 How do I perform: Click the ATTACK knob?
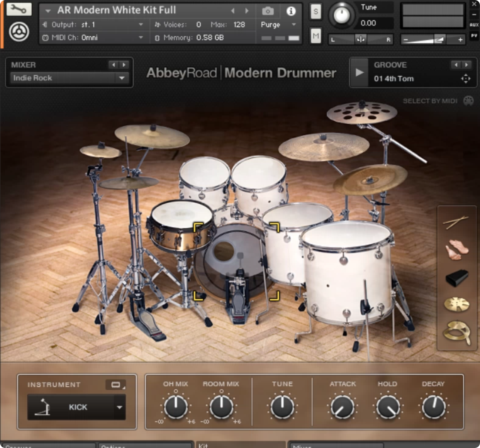(342, 407)
